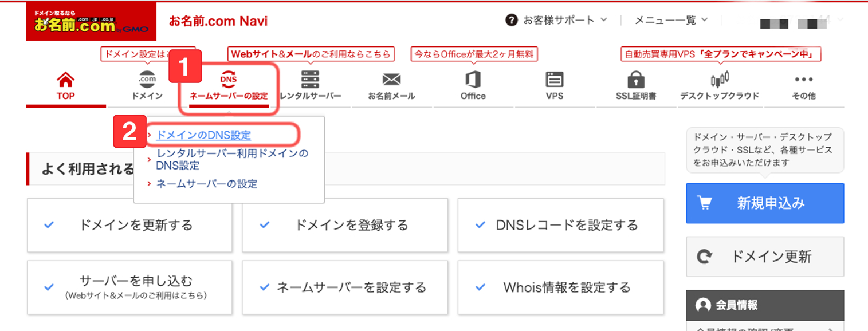Click Webサイト&メールのご利用ならこちら banner
The height and width of the screenshot is (331, 868).
[x=311, y=54]
